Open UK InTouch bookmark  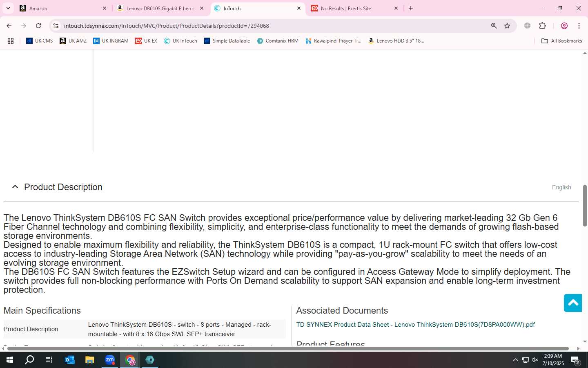pyautogui.click(x=180, y=41)
